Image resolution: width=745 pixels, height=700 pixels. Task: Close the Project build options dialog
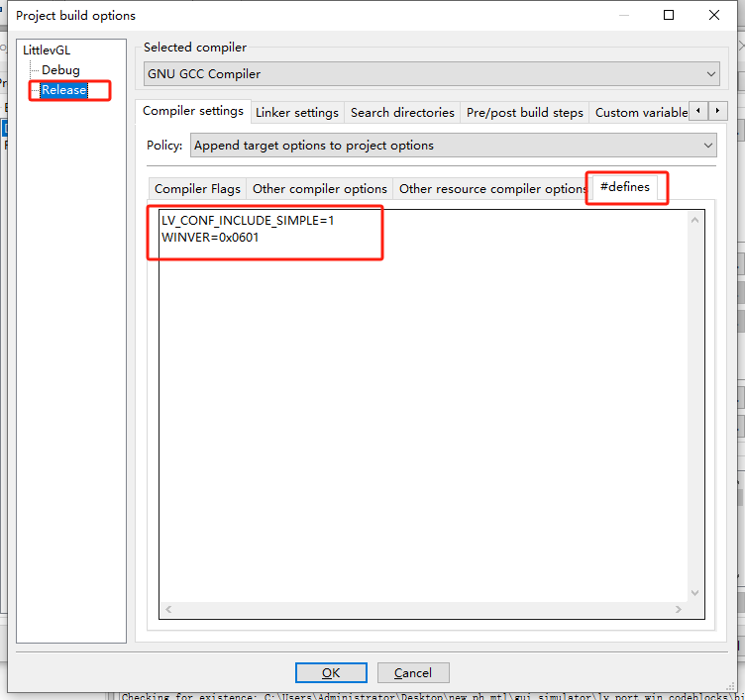tap(713, 15)
